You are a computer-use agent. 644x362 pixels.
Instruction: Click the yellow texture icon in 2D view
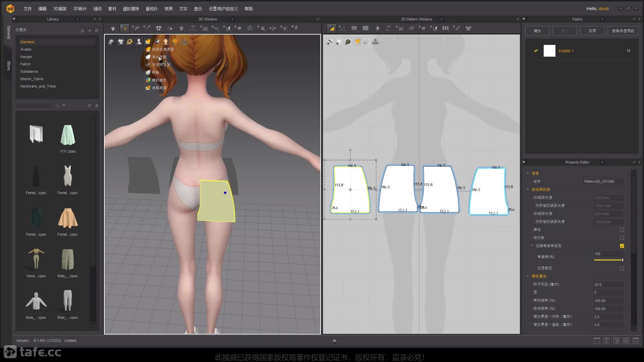(x=357, y=42)
